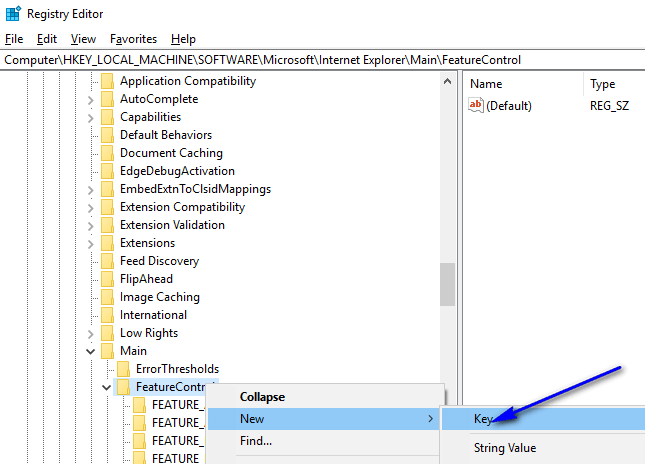Open the Help menu
Image resolution: width=645 pixels, height=464 pixels.
183,39
